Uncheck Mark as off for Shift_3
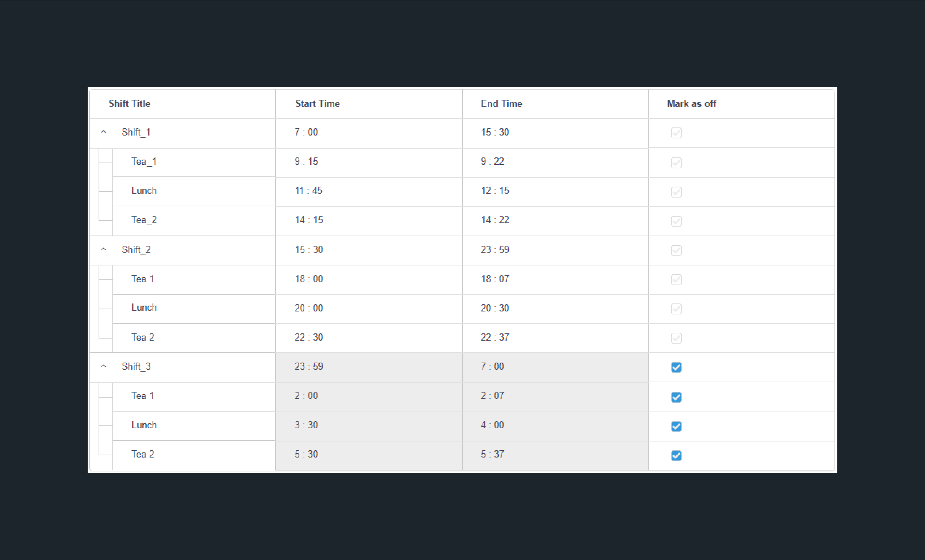This screenshot has height=560, width=925. click(676, 367)
